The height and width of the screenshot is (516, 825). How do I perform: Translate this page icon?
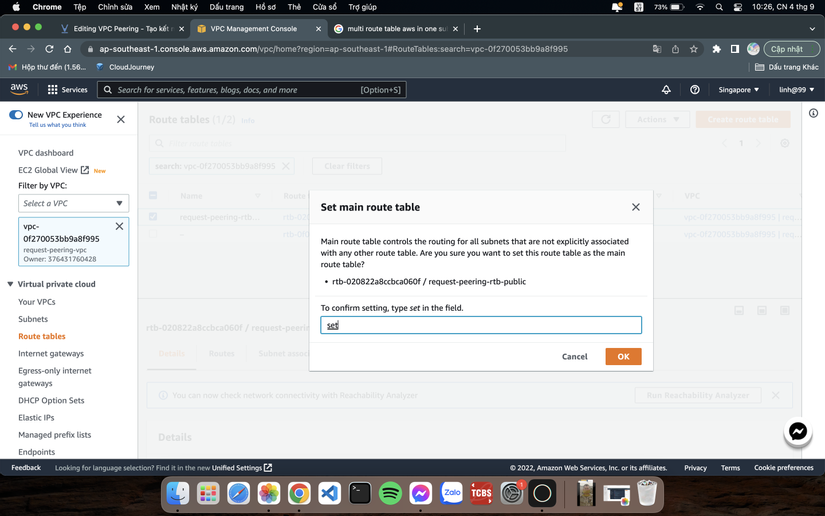[657, 49]
